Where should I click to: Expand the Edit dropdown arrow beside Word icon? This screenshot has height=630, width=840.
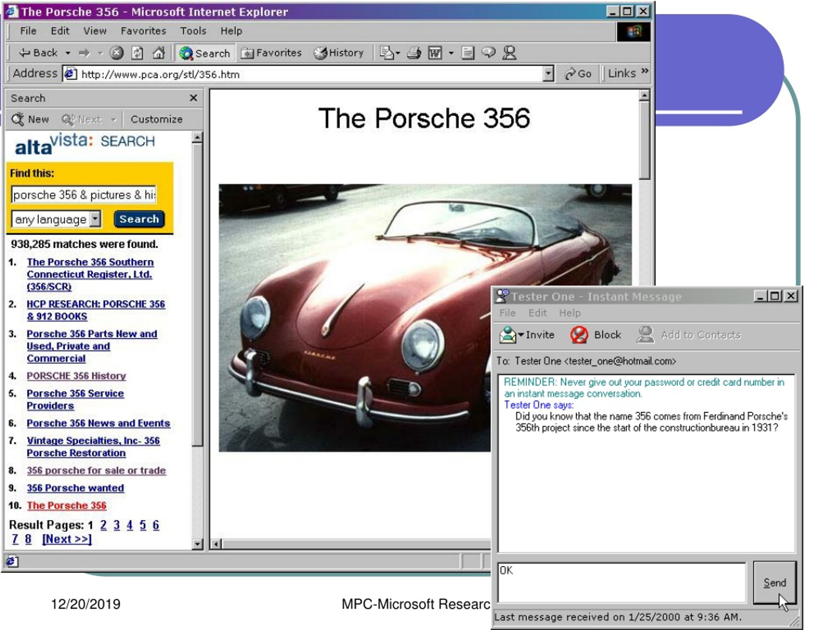point(451,53)
